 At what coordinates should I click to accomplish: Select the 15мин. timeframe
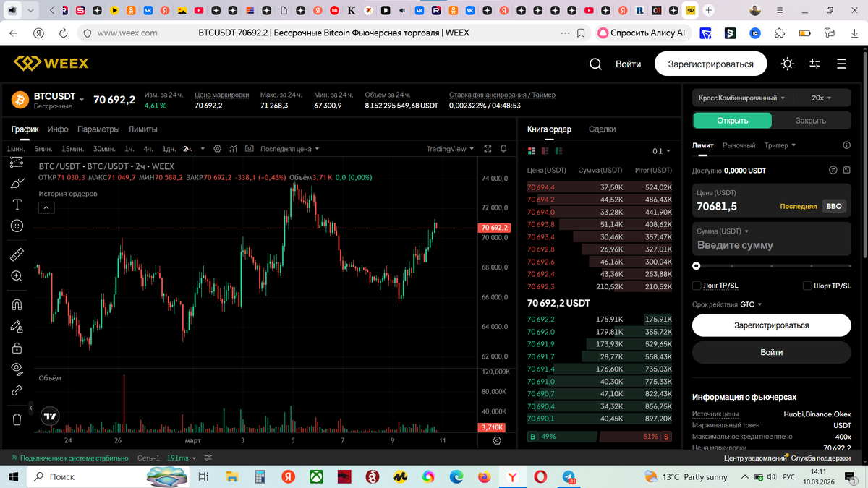(x=72, y=149)
